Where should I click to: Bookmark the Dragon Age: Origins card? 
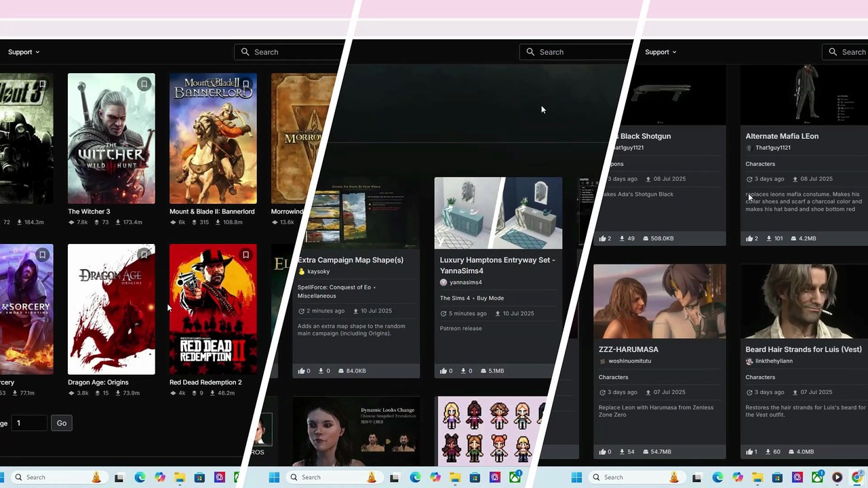tap(144, 255)
